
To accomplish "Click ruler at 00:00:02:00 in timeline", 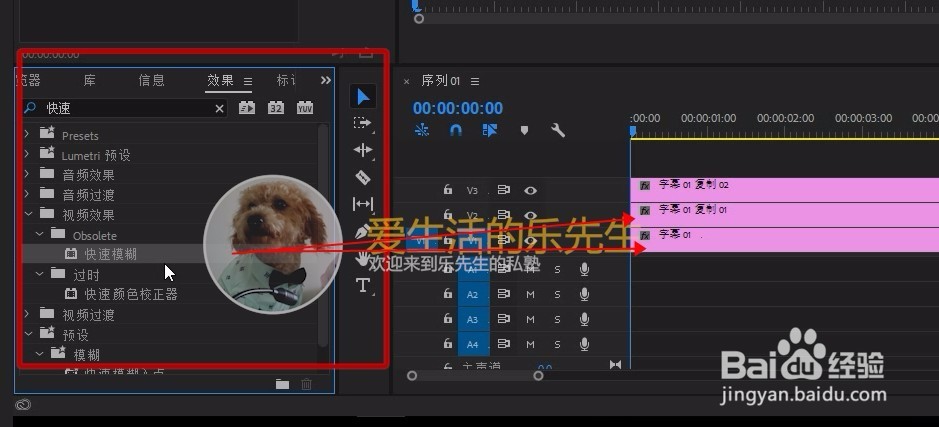I will point(785,119).
